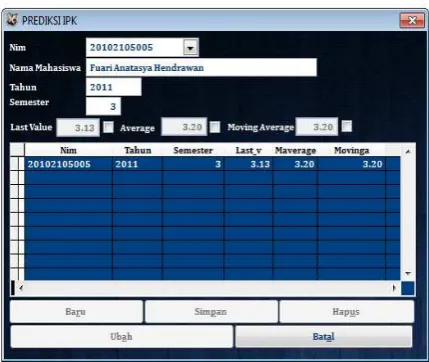Click the Last_v column header
429x362 pixels.
click(x=248, y=150)
